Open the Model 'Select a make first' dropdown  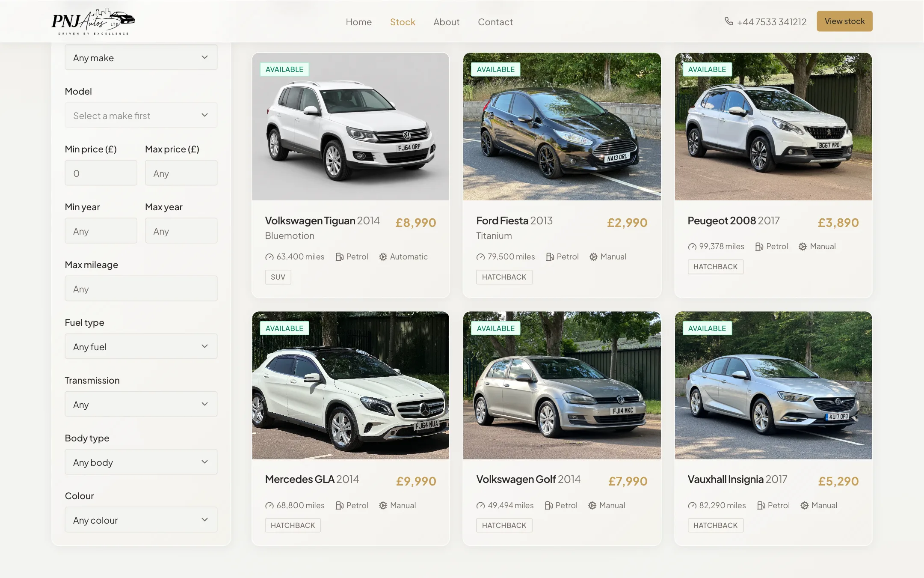pos(141,115)
